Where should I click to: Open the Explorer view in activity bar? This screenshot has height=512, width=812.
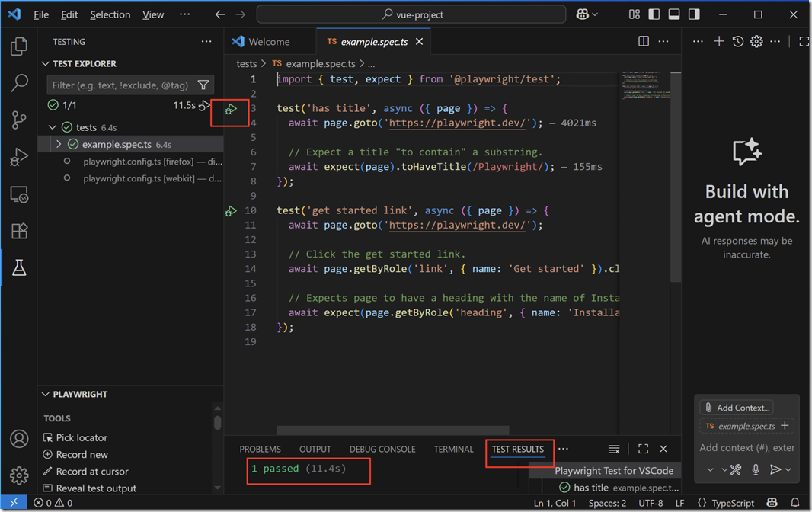coord(19,46)
